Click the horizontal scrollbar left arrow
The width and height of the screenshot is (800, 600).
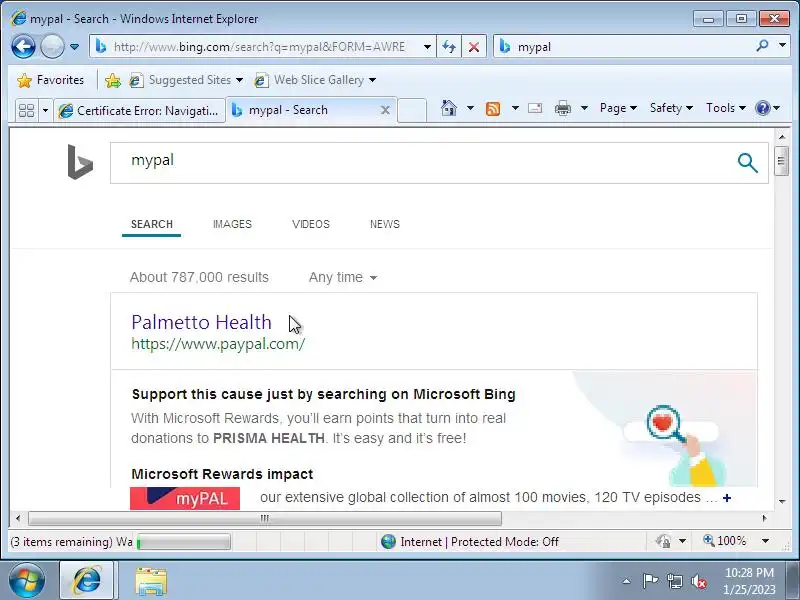click(x=18, y=518)
